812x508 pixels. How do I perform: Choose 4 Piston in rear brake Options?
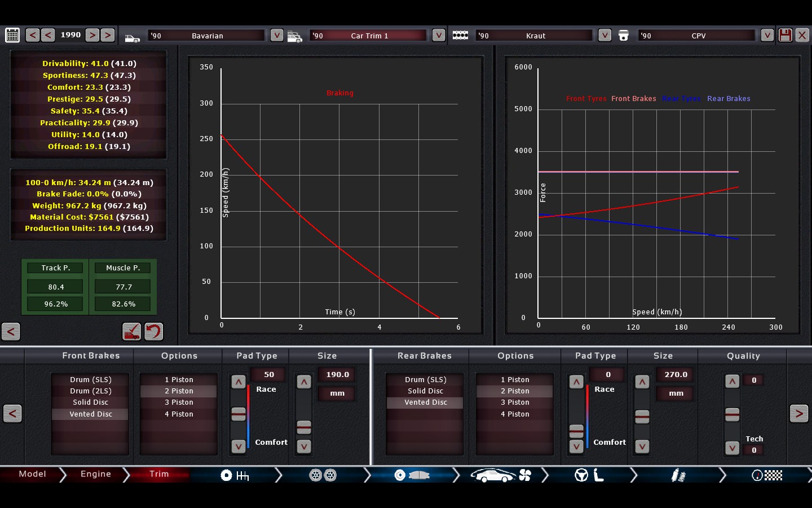[515, 414]
